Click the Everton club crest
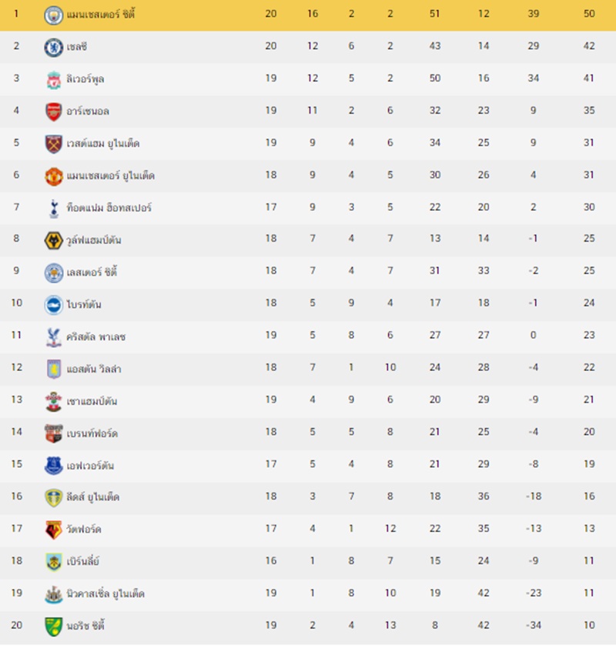This screenshot has width=616, height=672. [54, 466]
